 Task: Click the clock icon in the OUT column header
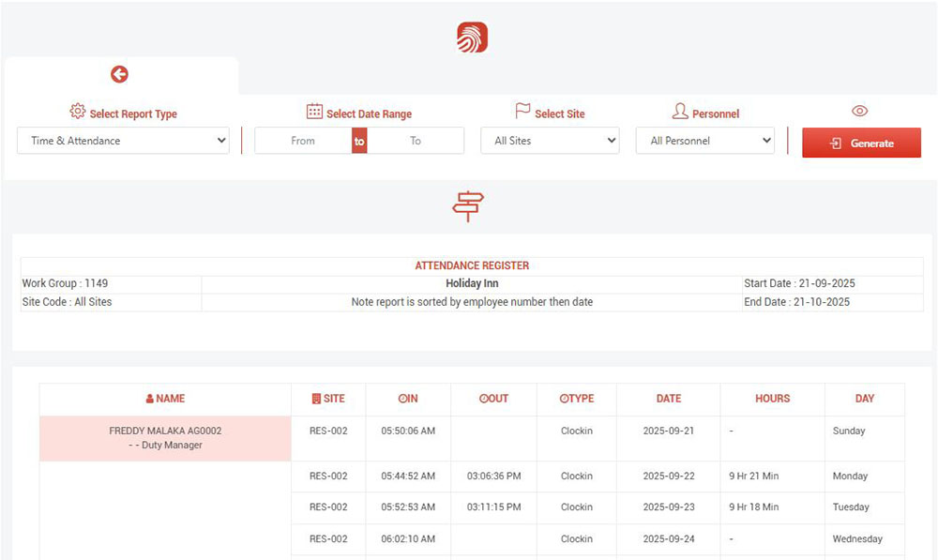point(483,399)
